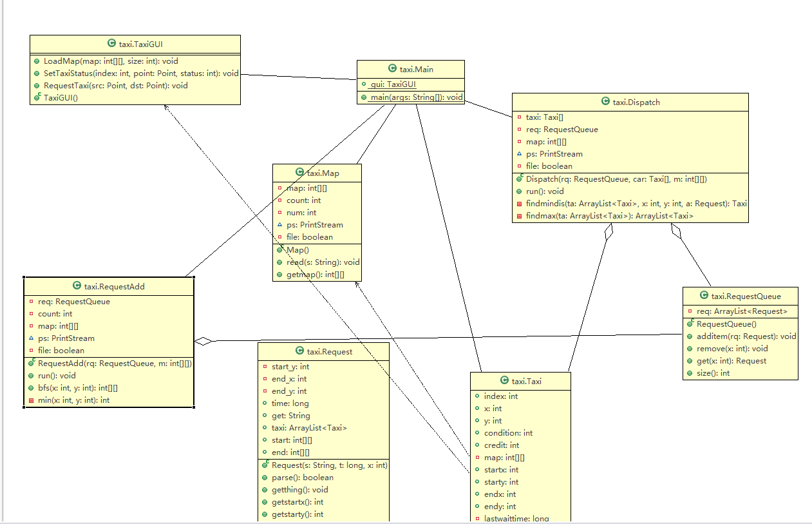Click the run(): void method in Dispatch

(545, 191)
